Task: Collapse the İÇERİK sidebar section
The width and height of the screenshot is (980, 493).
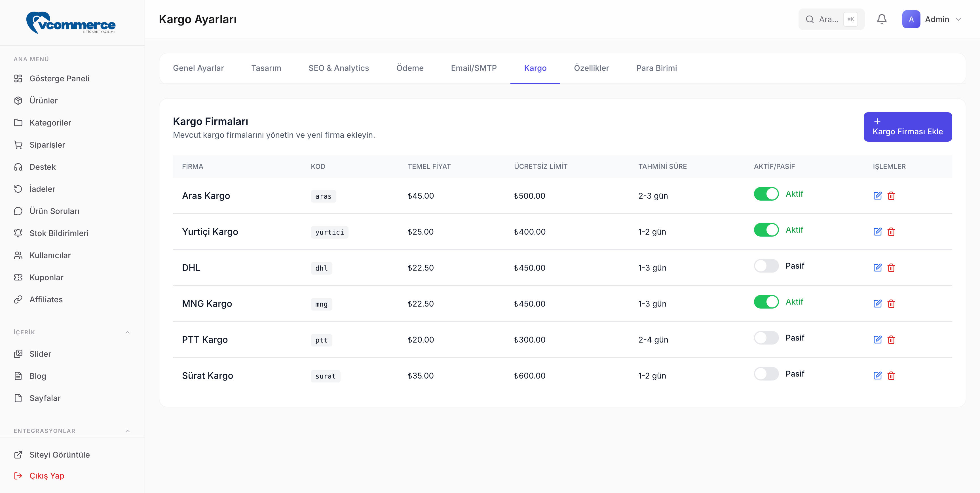Action: click(127, 332)
